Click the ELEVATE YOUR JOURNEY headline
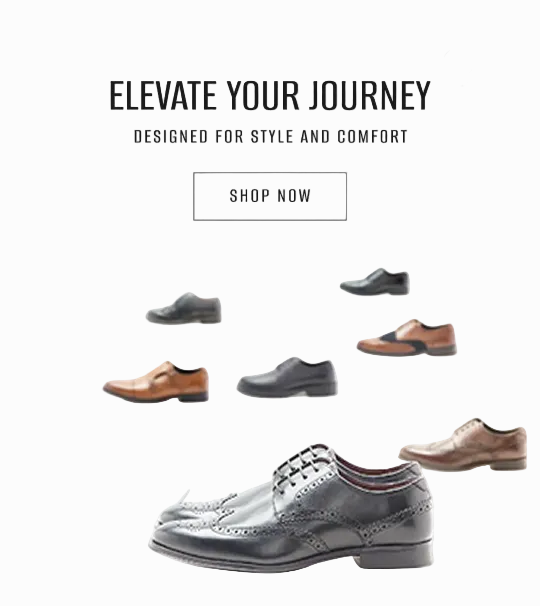The image size is (540, 606). [270, 95]
